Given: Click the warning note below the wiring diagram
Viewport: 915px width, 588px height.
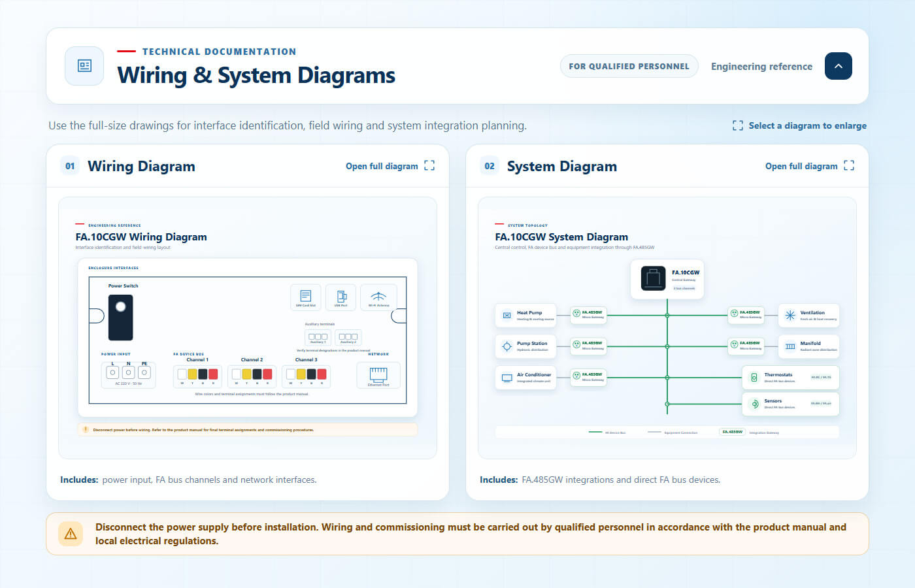Looking at the screenshot, I should click(x=247, y=430).
